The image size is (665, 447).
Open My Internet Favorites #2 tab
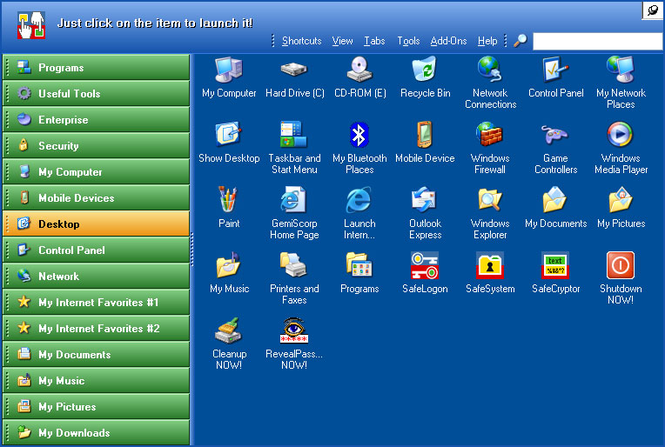click(96, 328)
